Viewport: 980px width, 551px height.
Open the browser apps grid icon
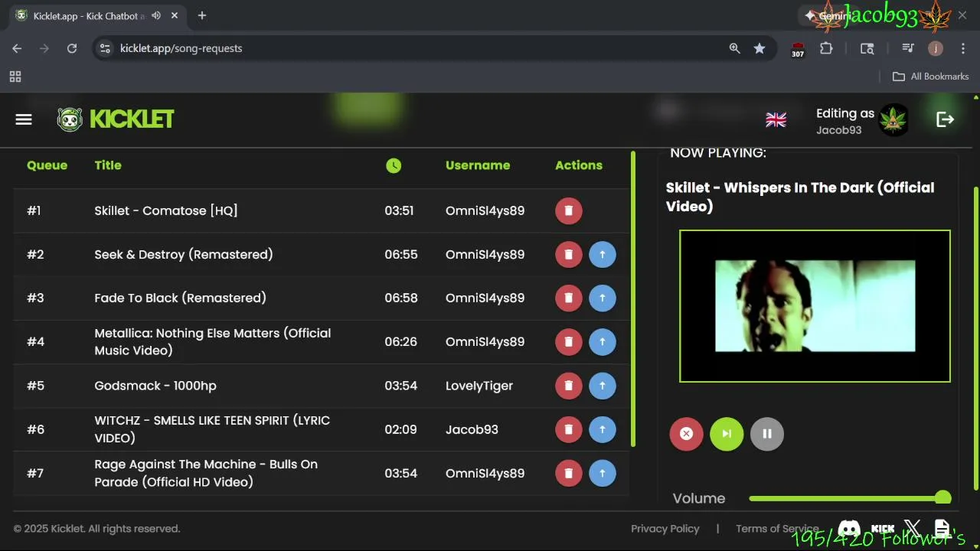(x=15, y=77)
